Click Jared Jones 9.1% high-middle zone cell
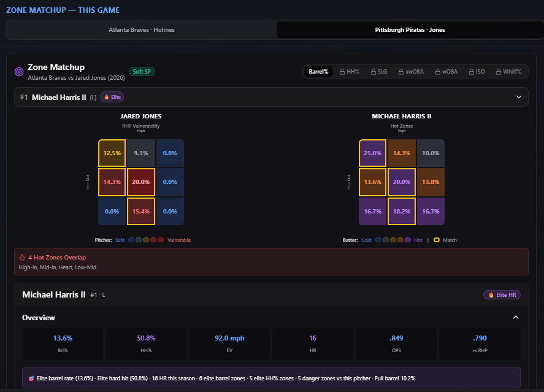This screenshot has height=392, width=544. pyautogui.click(x=141, y=153)
